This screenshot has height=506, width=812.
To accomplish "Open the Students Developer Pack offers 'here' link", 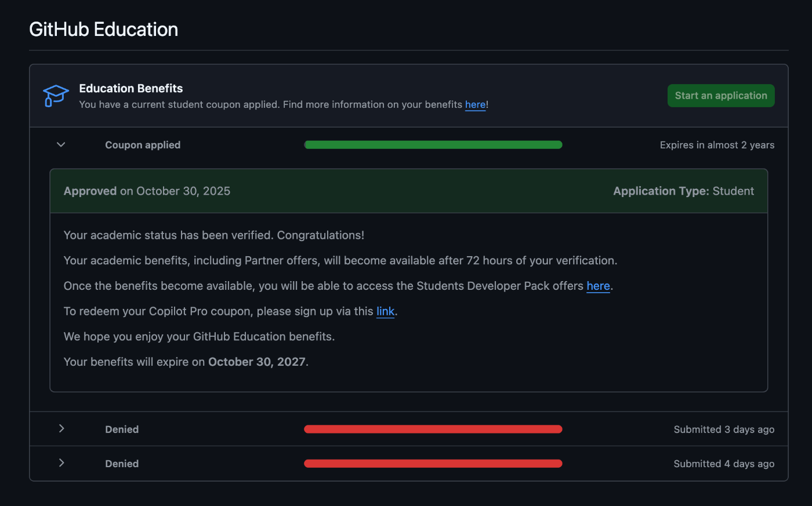I will (x=598, y=286).
